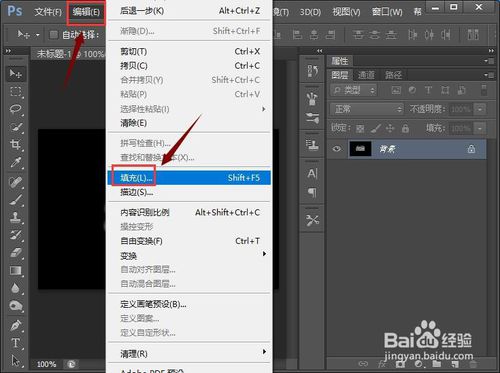Screen dimensions: 500x373
Task: Filter layers by type layer icon
Action: pyautogui.click(x=428, y=90)
